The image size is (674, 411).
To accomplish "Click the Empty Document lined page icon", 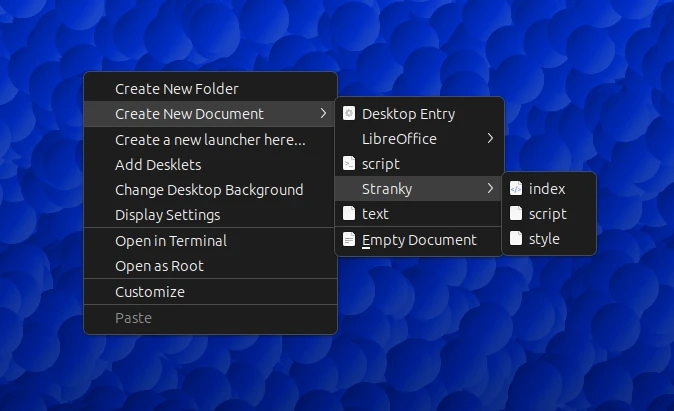I will click(x=349, y=239).
